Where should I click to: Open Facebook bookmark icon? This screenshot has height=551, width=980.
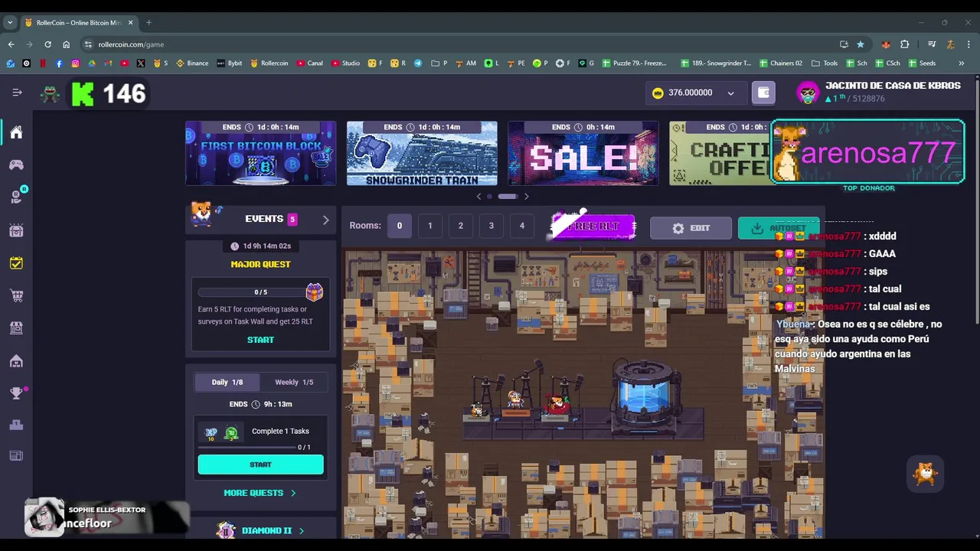pyautogui.click(x=59, y=64)
